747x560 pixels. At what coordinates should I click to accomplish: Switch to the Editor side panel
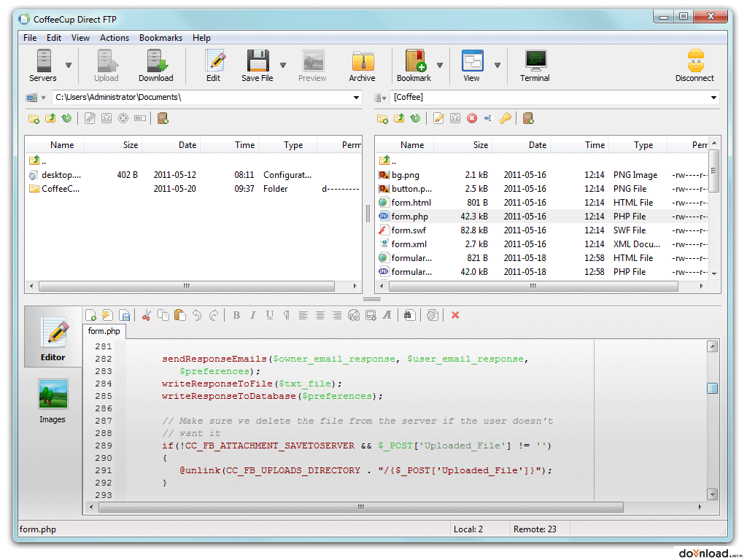click(x=53, y=337)
